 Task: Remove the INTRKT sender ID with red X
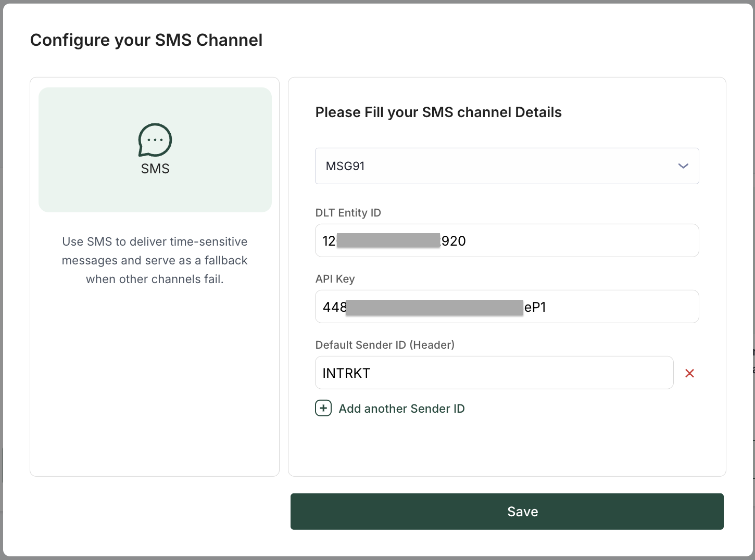[689, 373]
